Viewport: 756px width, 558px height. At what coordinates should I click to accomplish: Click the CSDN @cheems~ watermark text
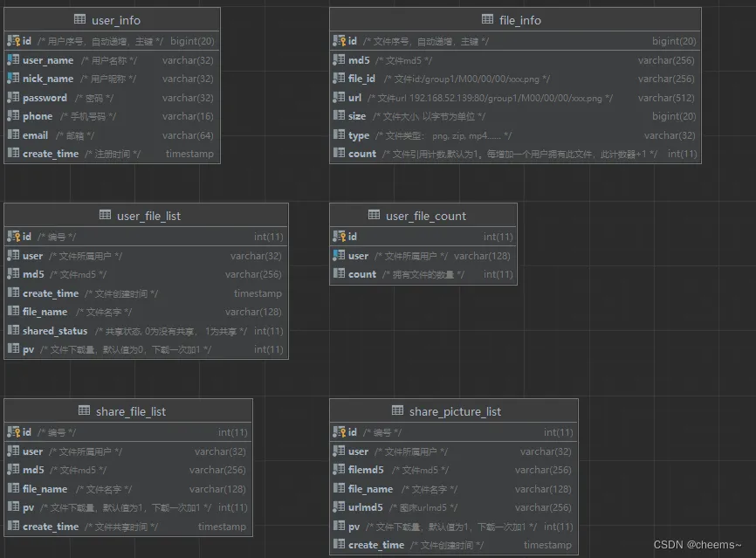coord(697,545)
